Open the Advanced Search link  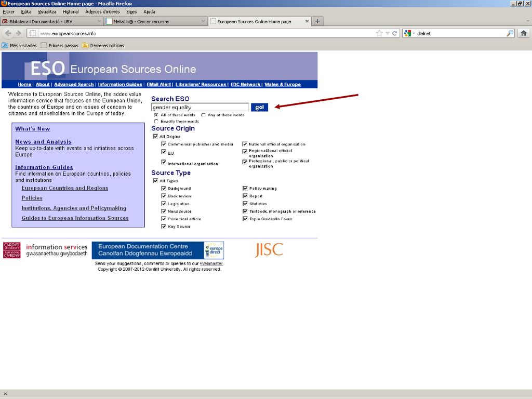[x=74, y=85]
